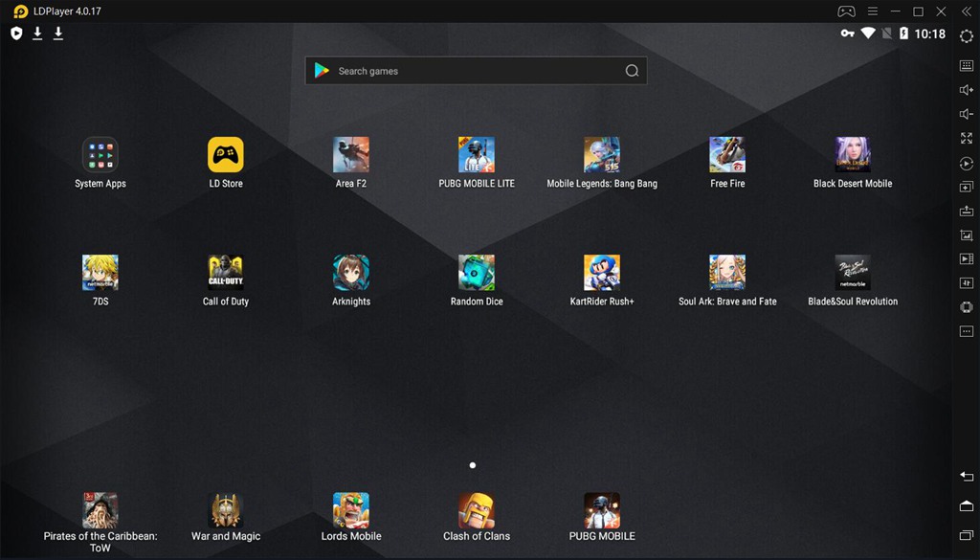Click the battery charging status icon
The height and width of the screenshot is (560, 980).
903,34
